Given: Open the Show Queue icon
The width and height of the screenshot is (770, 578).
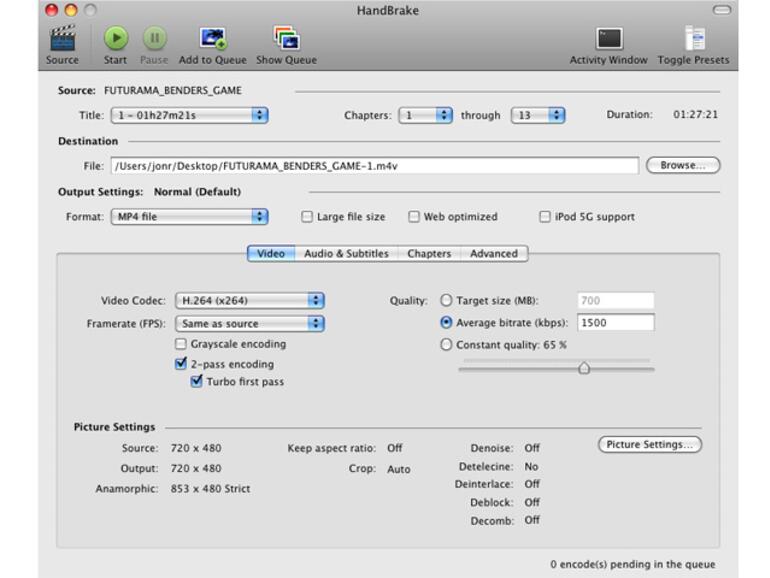Looking at the screenshot, I should pyautogui.click(x=286, y=39).
